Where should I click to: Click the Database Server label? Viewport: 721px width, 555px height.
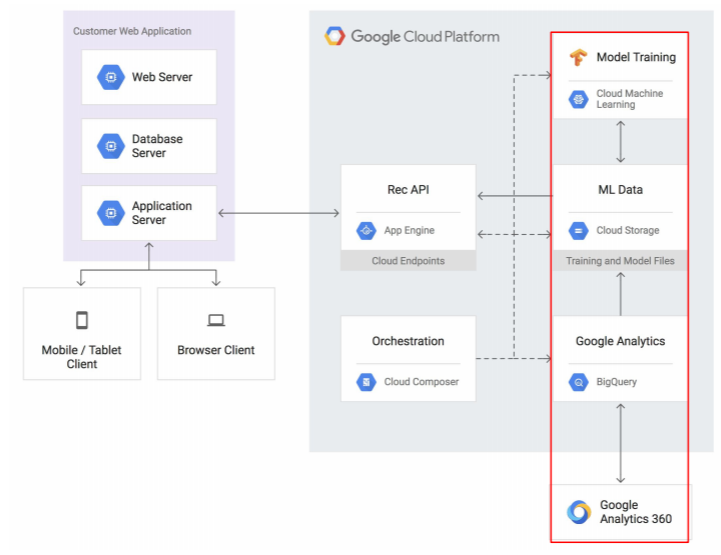point(157,146)
